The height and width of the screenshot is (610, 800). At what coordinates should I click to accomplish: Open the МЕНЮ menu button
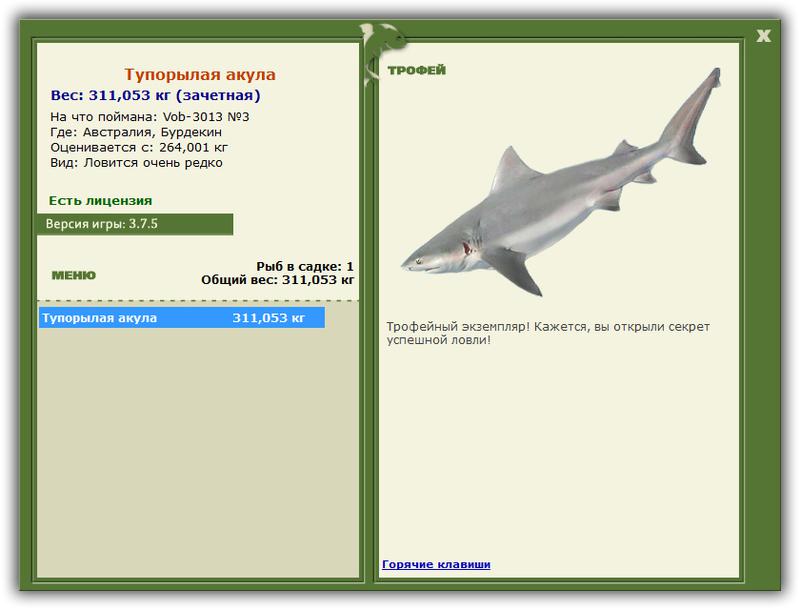pos(73,275)
